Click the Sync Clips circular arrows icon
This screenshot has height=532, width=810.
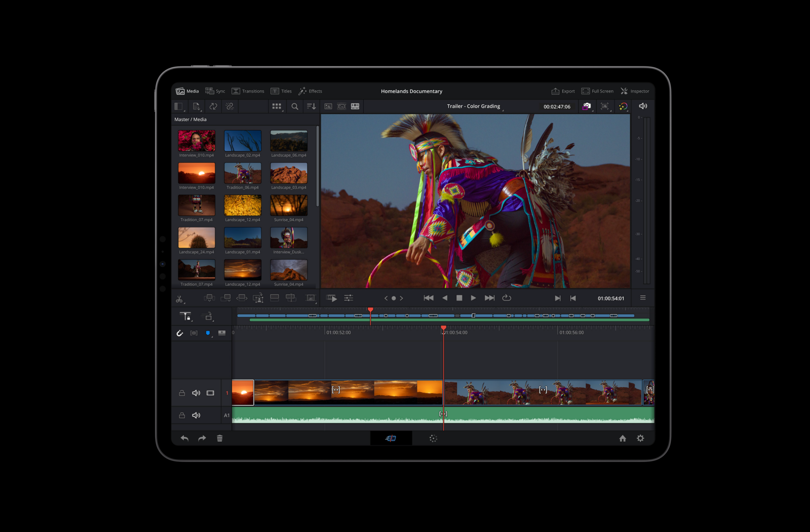pos(213,106)
